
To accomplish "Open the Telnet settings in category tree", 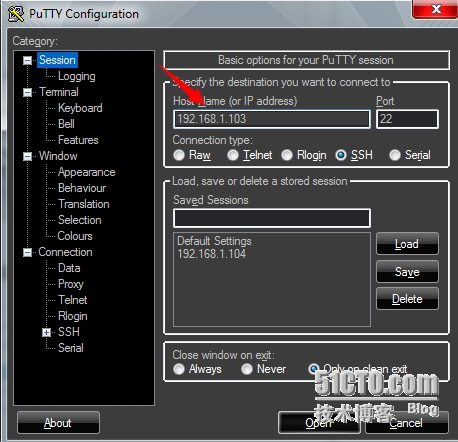I will [73, 300].
